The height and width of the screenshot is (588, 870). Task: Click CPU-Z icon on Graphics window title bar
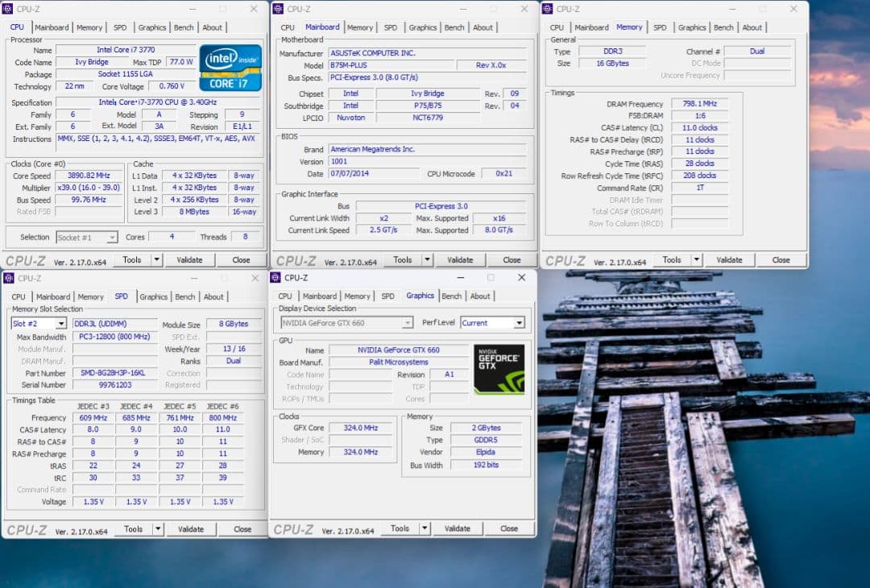point(277,278)
